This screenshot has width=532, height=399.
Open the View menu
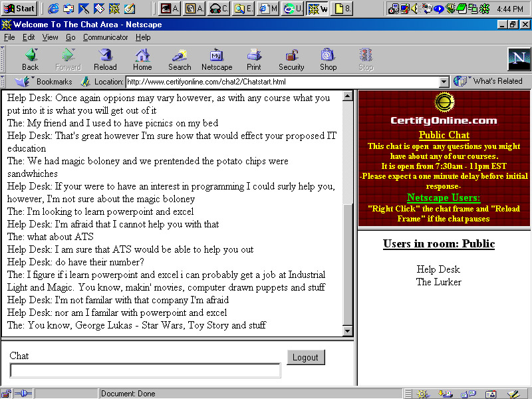pyautogui.click(x=50, y=37)
